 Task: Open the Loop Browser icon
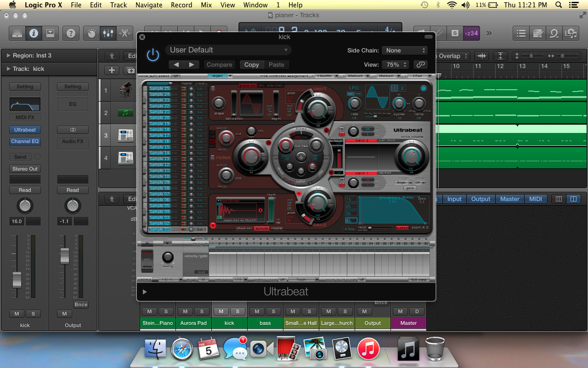pyautogui.click(x=554, y=33)
